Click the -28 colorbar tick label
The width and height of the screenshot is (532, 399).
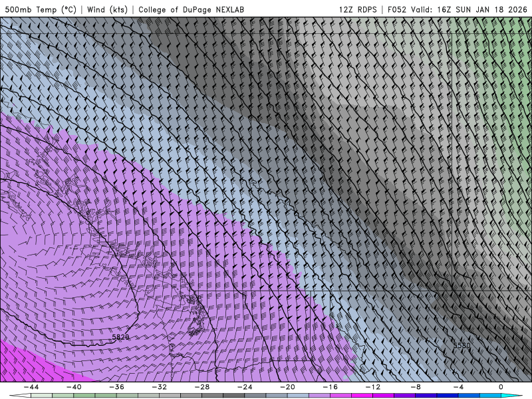202,387
